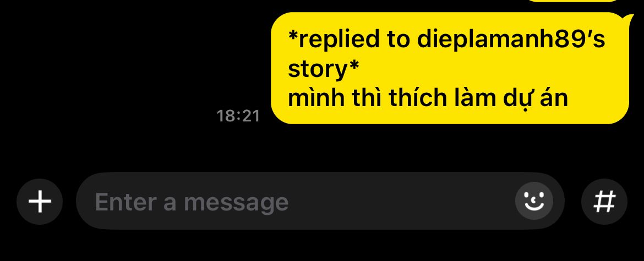The image size is (644, 261).
Task: Click the smiley face inside the message field
Action: tap(534, 201)
